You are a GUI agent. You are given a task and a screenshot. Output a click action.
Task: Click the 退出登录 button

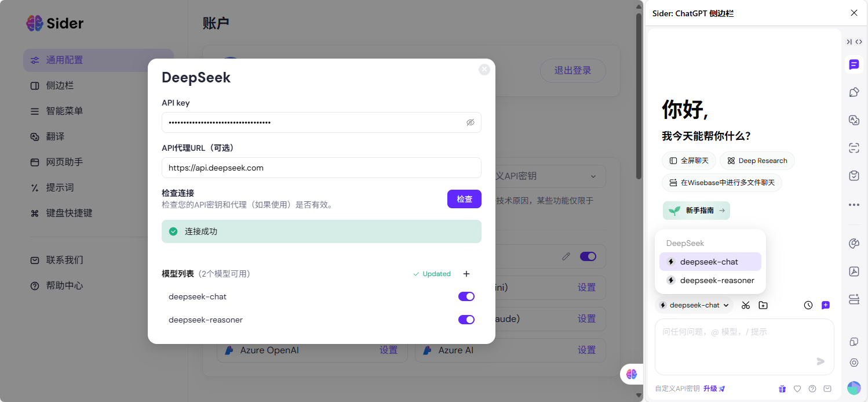pyautogui.click(x=573, y=71)
